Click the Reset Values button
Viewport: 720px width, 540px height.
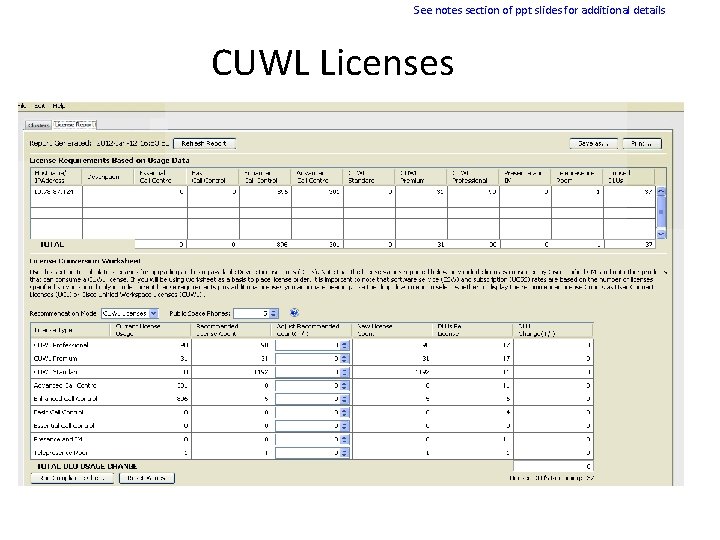click(146, 478)
